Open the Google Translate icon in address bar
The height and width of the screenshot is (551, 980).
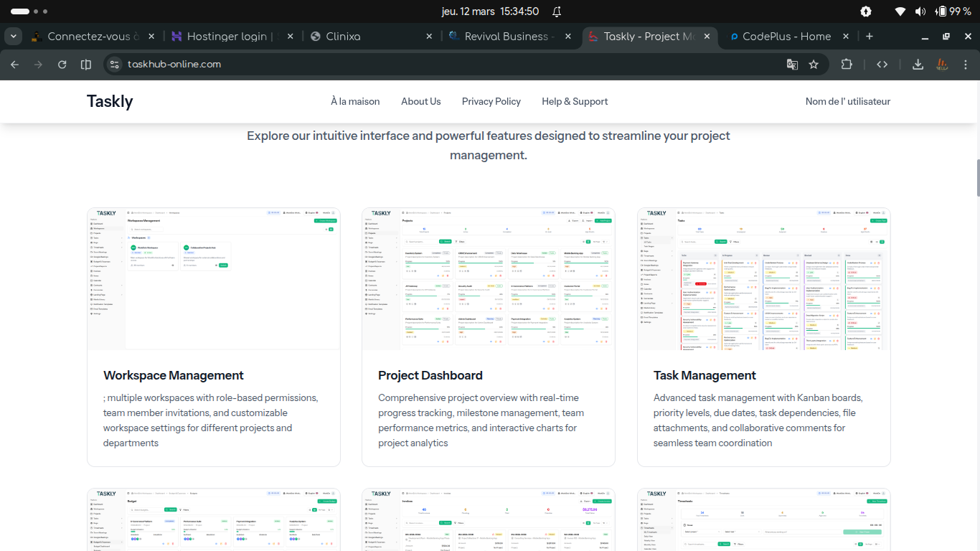[792, 65]
